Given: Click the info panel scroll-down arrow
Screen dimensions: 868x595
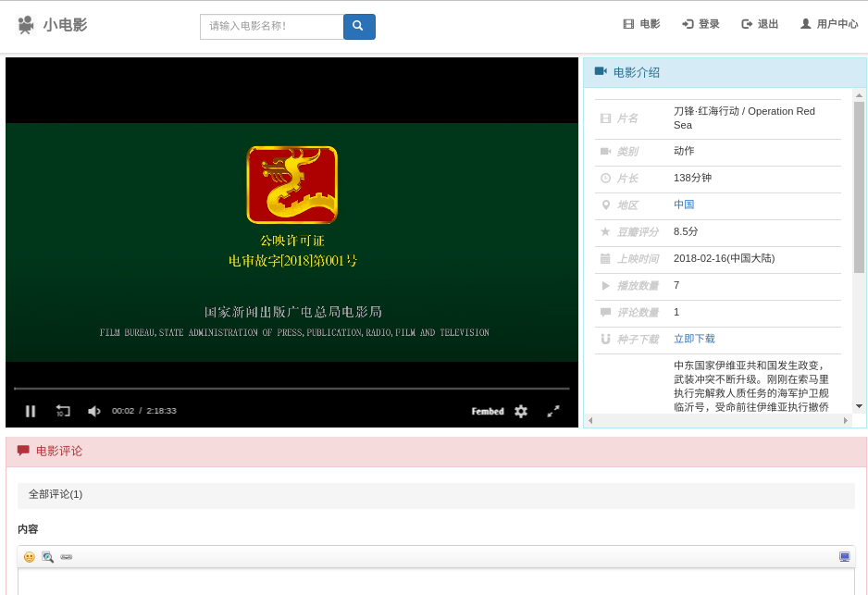Looking at the screenshot, I should coord(859,406).
